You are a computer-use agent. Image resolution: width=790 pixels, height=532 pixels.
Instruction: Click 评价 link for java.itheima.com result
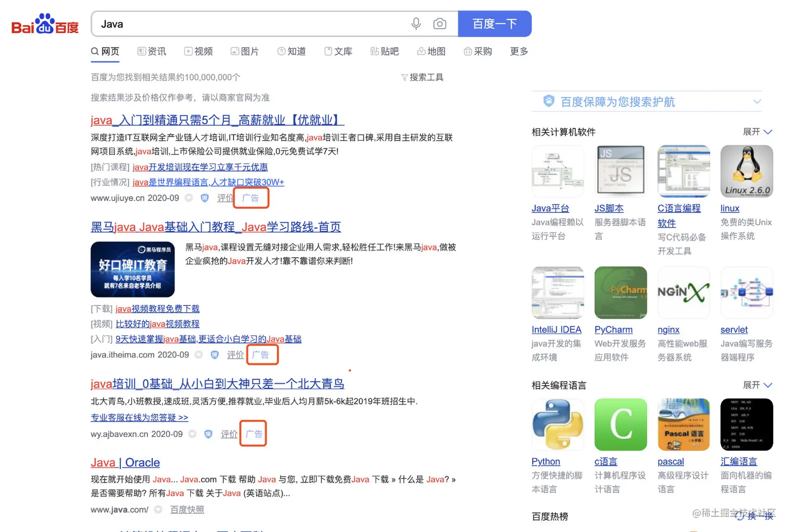235,354
